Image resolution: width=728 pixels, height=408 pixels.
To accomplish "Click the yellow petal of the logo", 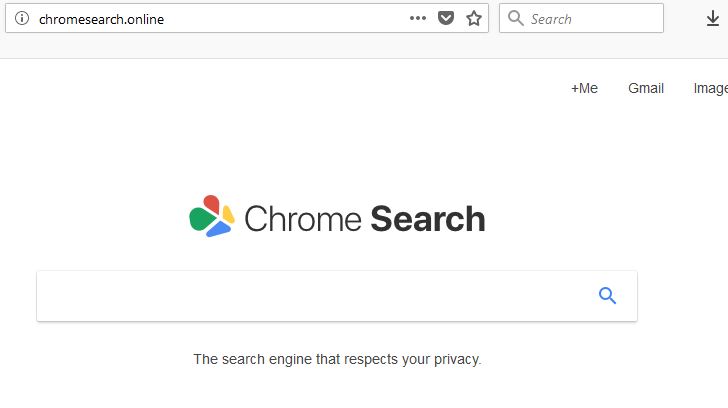I will [x=228, y=213].
